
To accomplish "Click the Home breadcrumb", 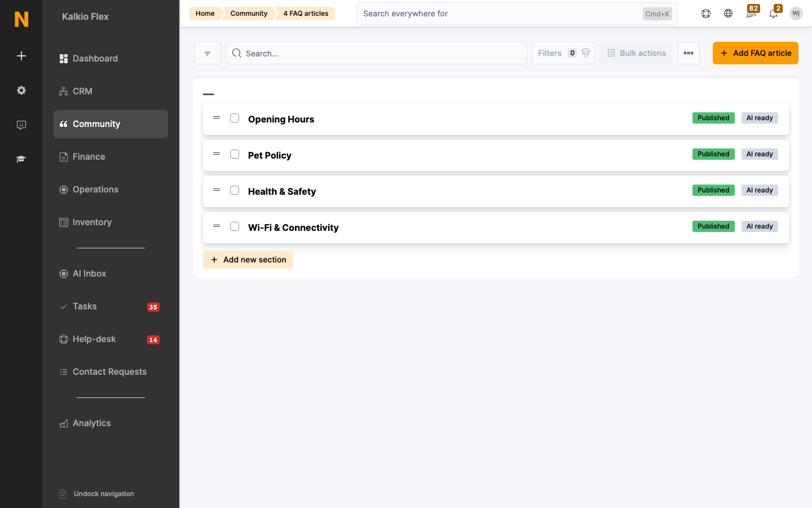I will point(205,14).
